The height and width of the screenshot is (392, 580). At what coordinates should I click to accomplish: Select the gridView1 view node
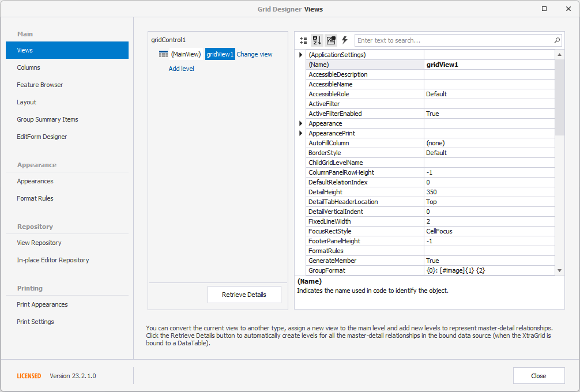220,54
